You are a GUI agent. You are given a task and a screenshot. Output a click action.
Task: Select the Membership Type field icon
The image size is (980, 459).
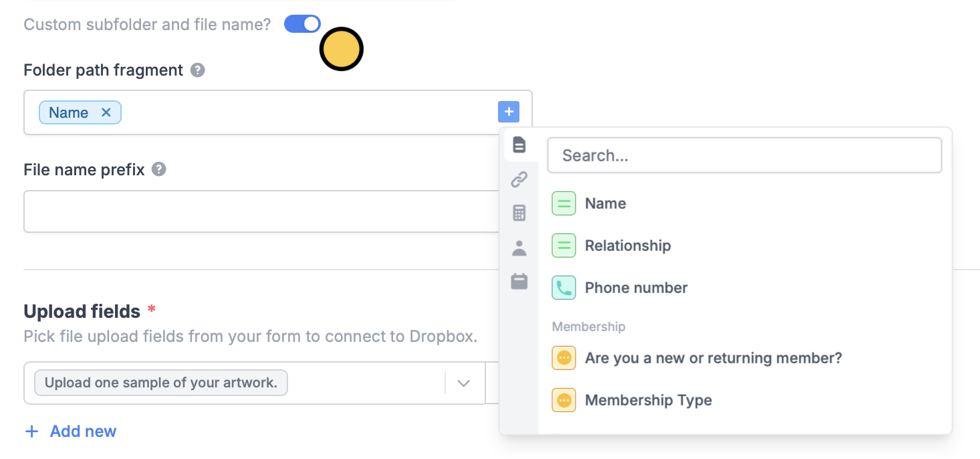[564, 399]
